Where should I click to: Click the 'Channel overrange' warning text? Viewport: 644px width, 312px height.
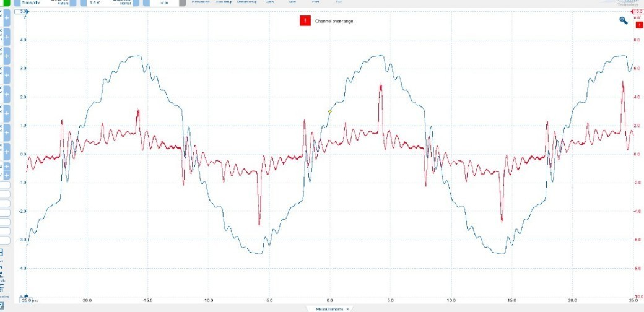[334, 21]
